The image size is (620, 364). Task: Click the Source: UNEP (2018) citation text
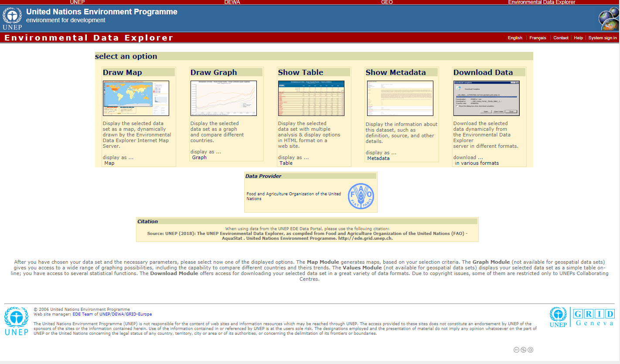(307, 236)
